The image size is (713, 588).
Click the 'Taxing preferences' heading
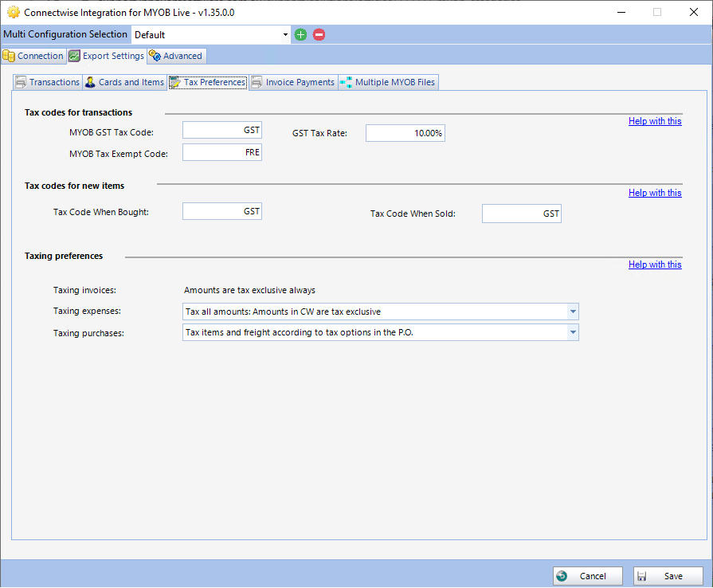(x=64, y=256)
